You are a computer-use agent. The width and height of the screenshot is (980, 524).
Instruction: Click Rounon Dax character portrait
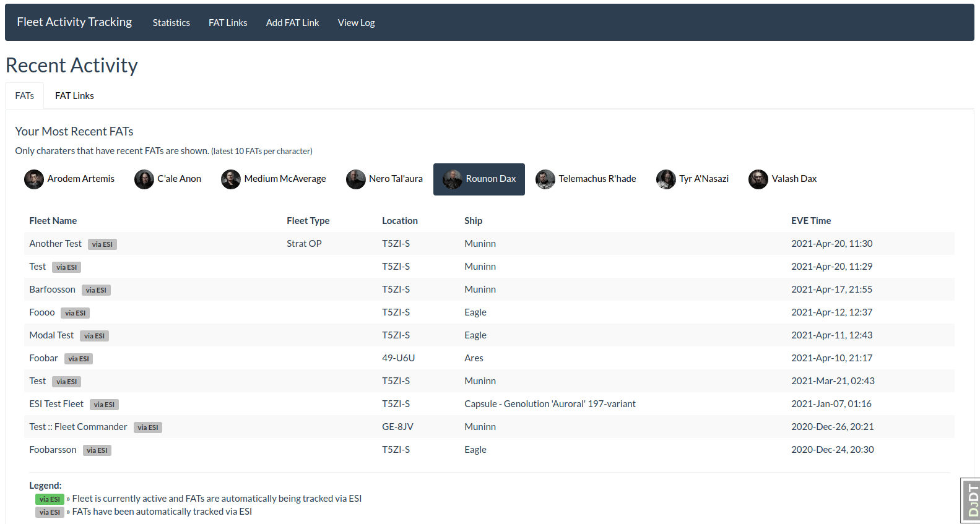click(x=453, y=179)
